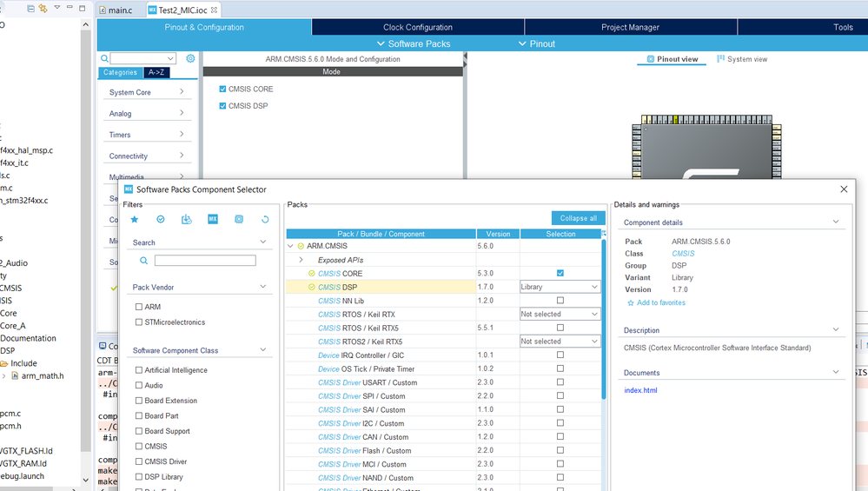
Task: Click the green status icon next to ARM.CMSIS
Action: click(301, 246)
